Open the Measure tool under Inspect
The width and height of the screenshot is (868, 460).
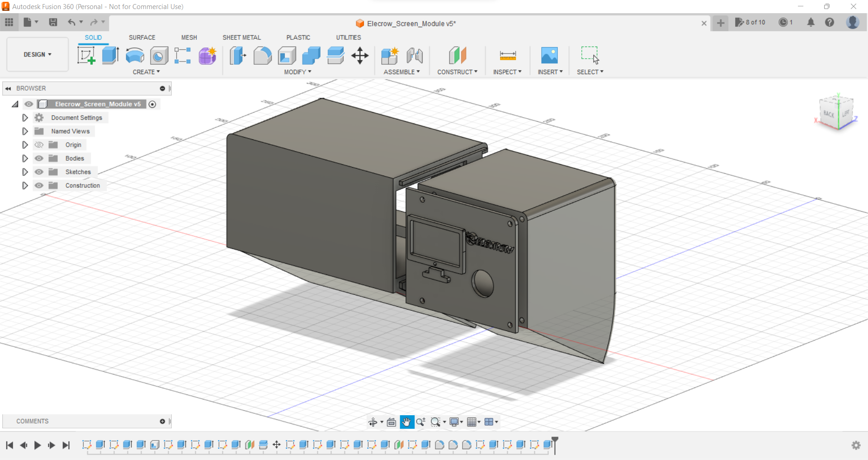[x=507, y=55]
